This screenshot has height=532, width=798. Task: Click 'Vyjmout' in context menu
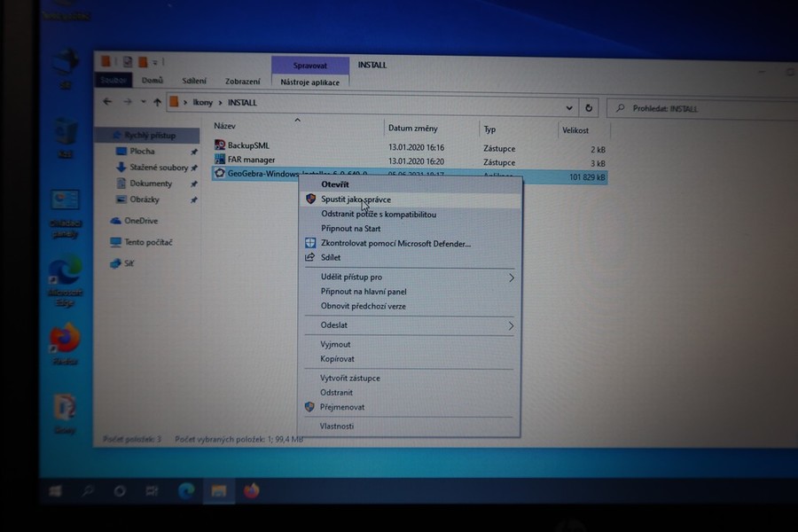click(335, 345)
